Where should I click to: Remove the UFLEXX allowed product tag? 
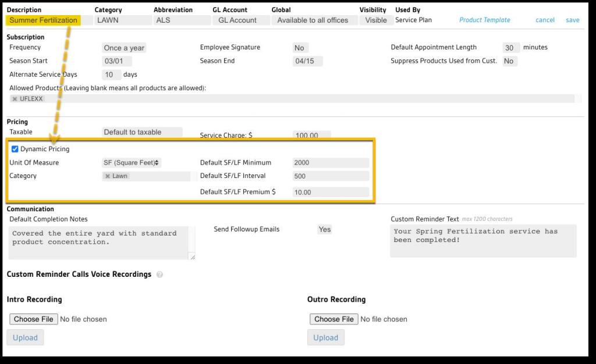click(x=15, y=99)
